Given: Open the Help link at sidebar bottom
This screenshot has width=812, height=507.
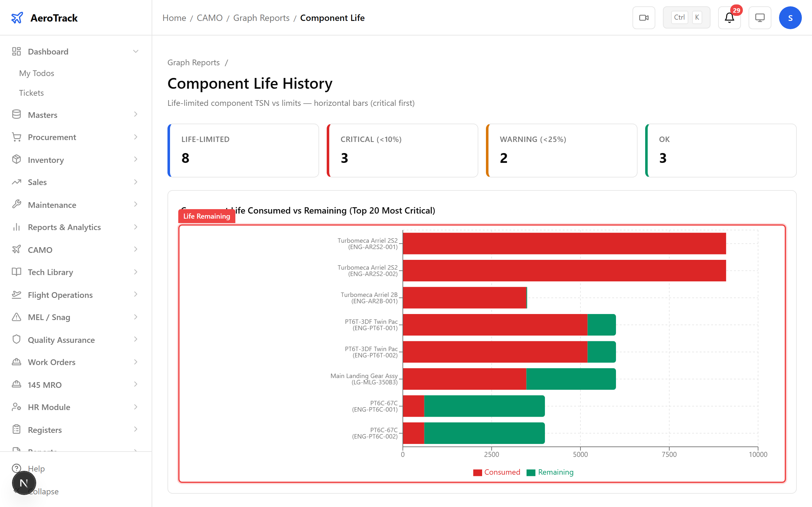Looking at the screenshot, I should pos(36,468).
